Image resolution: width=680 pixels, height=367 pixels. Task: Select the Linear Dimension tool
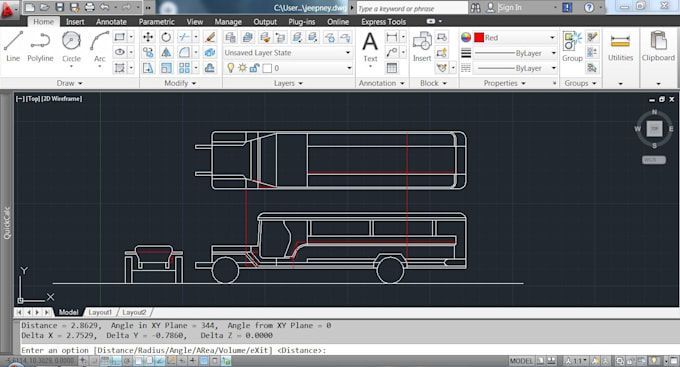point(392,37)
